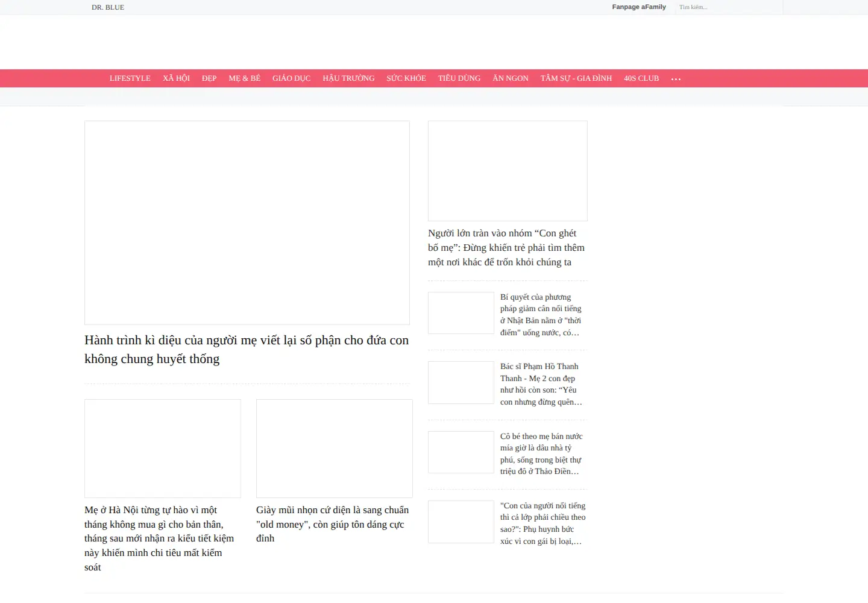Open the ĂN NGON section
Viewport: 868px width, 603px height.
coord(511,78)
